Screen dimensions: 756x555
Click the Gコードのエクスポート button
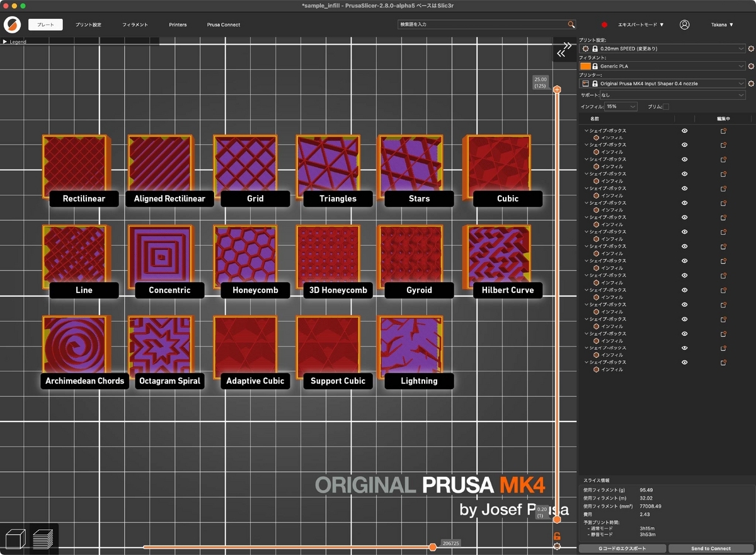pyautogui.click(x=622, y=549)
